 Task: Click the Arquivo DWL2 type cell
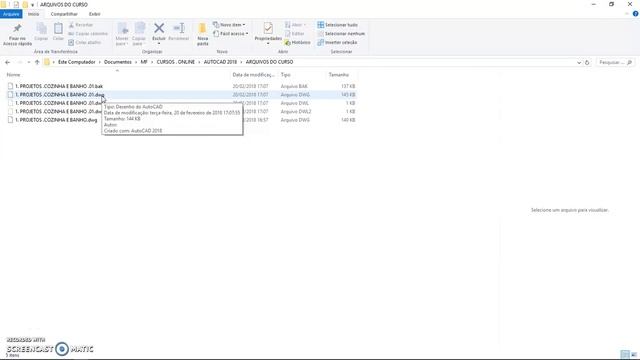[x=296, y=111]
